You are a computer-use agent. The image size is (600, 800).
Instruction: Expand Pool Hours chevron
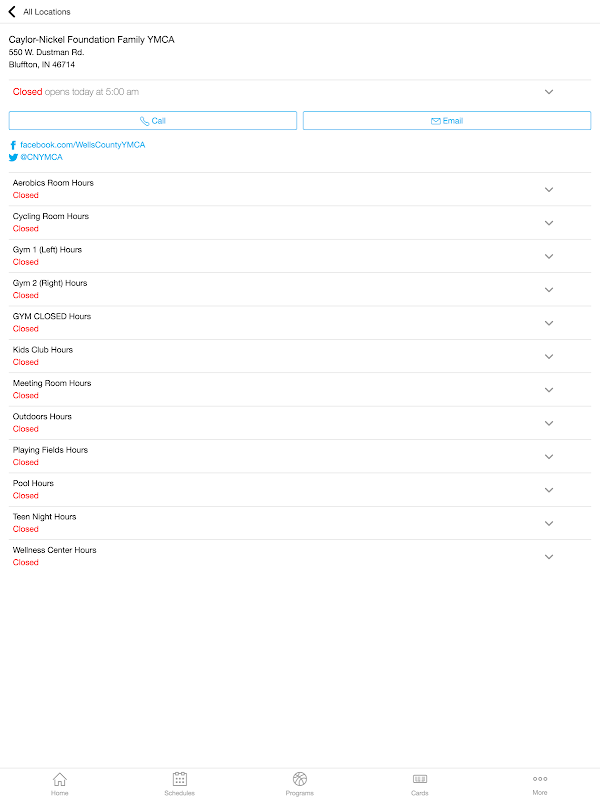point(549,490)
